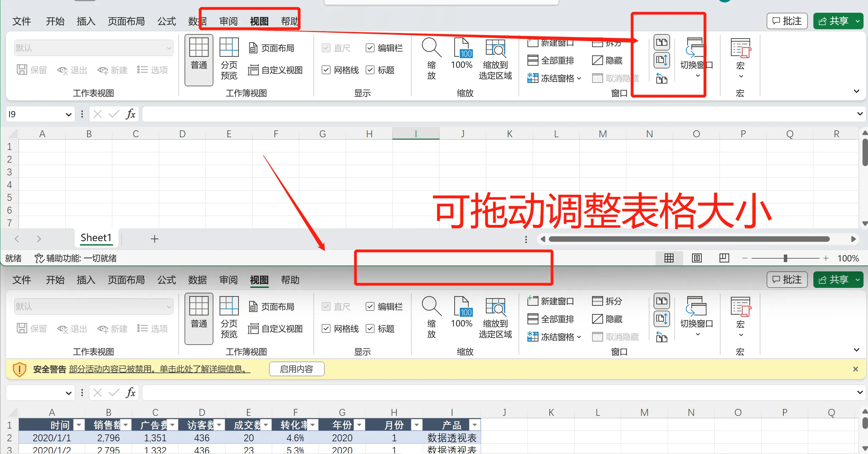Click the 拆分 split icon in bottom ribbon
868x454 pixels.
598,301
